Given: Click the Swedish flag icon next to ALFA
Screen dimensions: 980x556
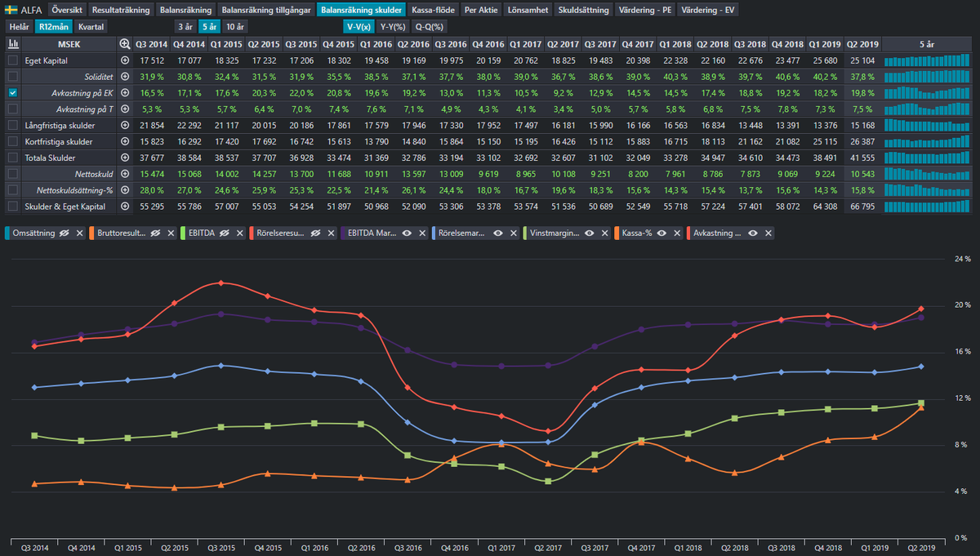Looking at the screenshot, I should pos(11,10).
